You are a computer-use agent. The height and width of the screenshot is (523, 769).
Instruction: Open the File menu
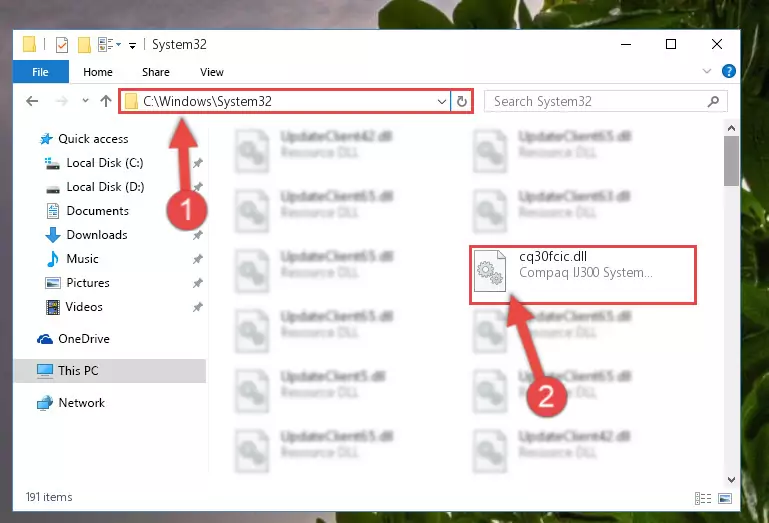[x=41, y=72]
